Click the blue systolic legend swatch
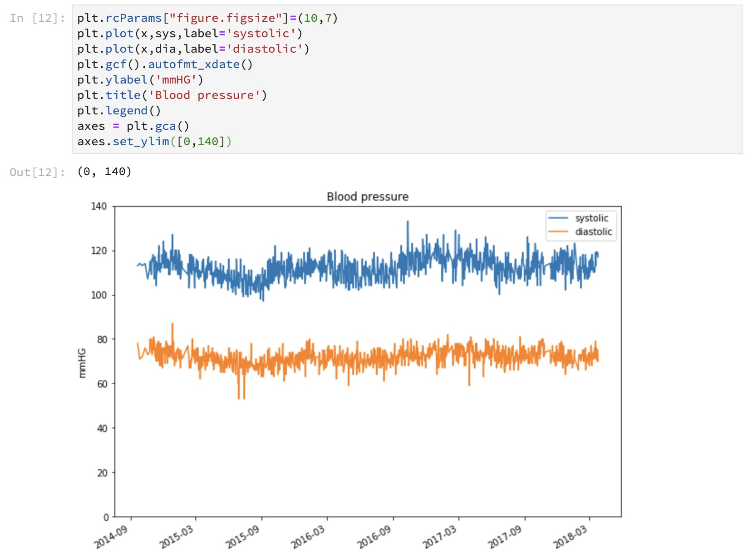 (x=558, y=218)
